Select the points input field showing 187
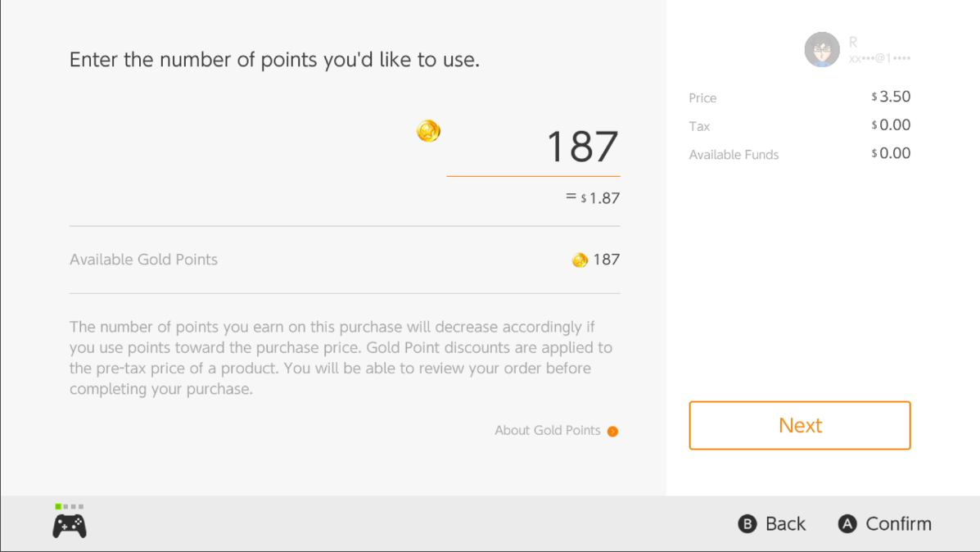The image size is (980, 552). [533, 147]
